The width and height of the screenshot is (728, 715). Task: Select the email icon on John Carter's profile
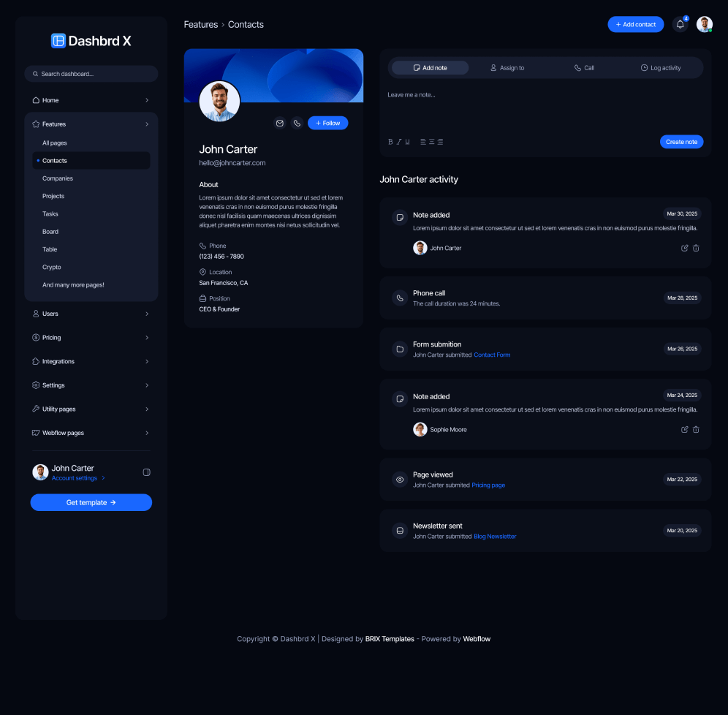pos(280,123)
